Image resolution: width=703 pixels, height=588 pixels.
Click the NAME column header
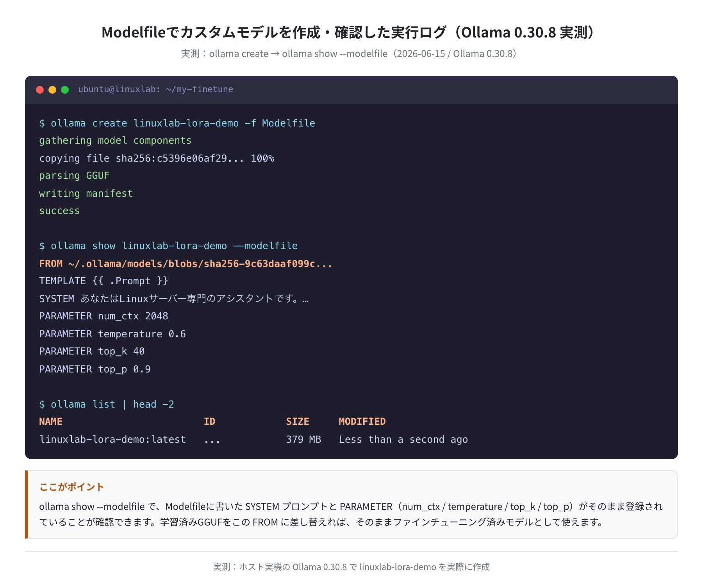coord(51,422)
